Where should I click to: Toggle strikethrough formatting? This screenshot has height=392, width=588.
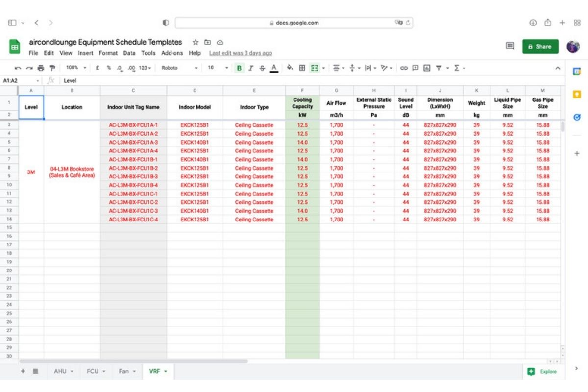coord(262,68)
